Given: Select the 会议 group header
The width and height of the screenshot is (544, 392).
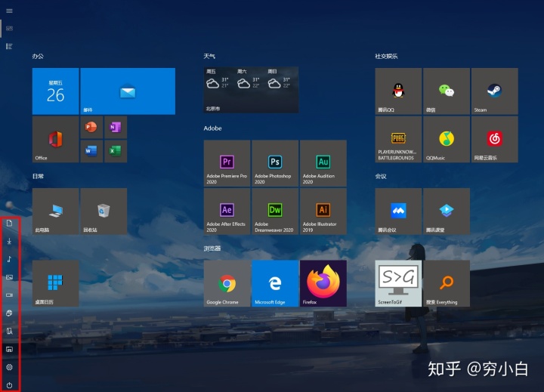Looking at the screenshot, I should [381, 176].
